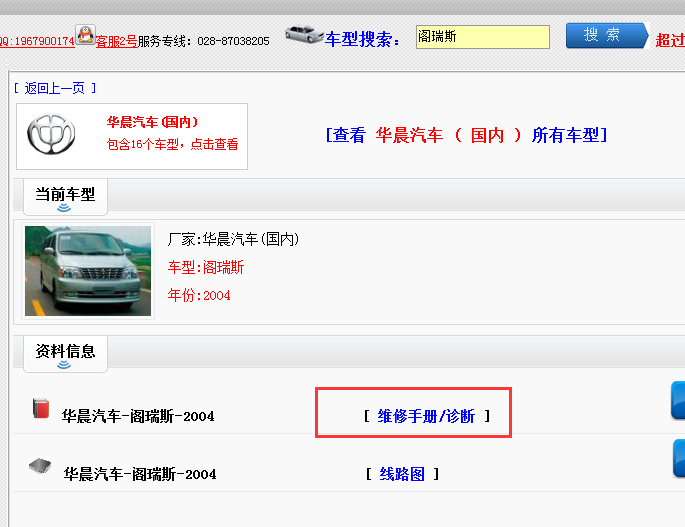
Task: Click the blue 车型搜索 label
Action: pos(363,39)
